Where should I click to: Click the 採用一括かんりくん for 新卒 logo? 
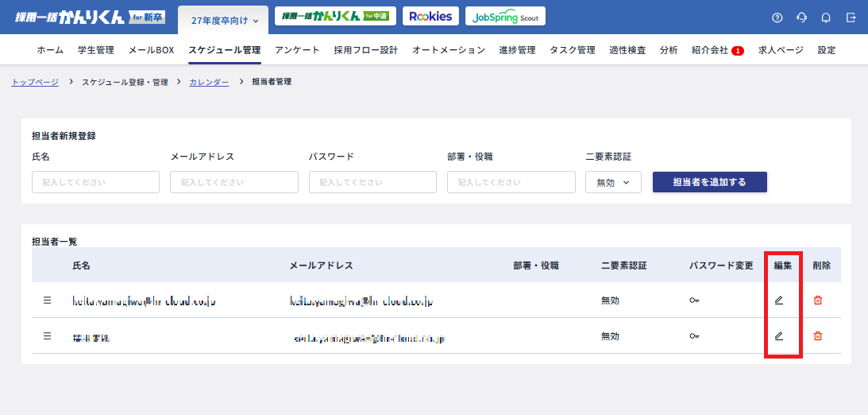90,17
